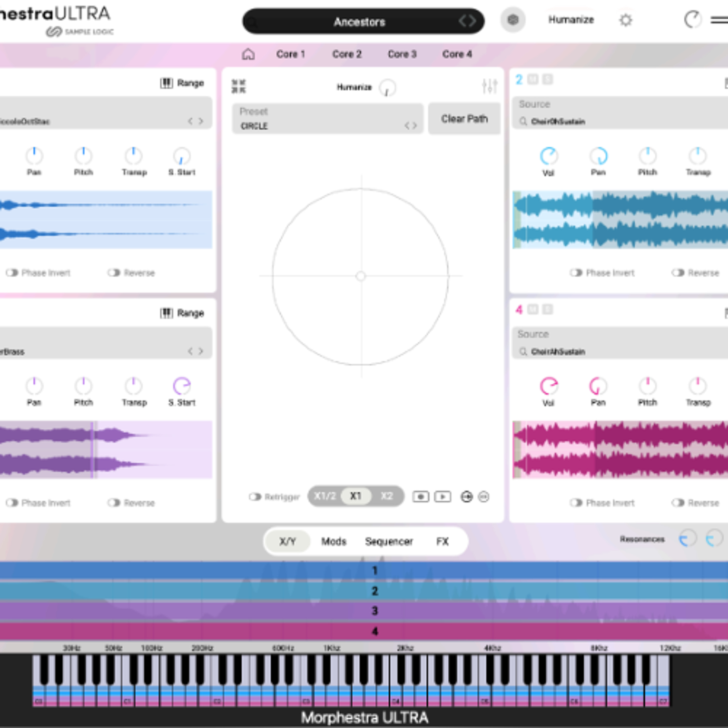Click the faint circular icon at far right of X/Y controls
Image resolution: width=728 pixels, height=728 pixels.
pyautogui.click(x=483, y=497)
